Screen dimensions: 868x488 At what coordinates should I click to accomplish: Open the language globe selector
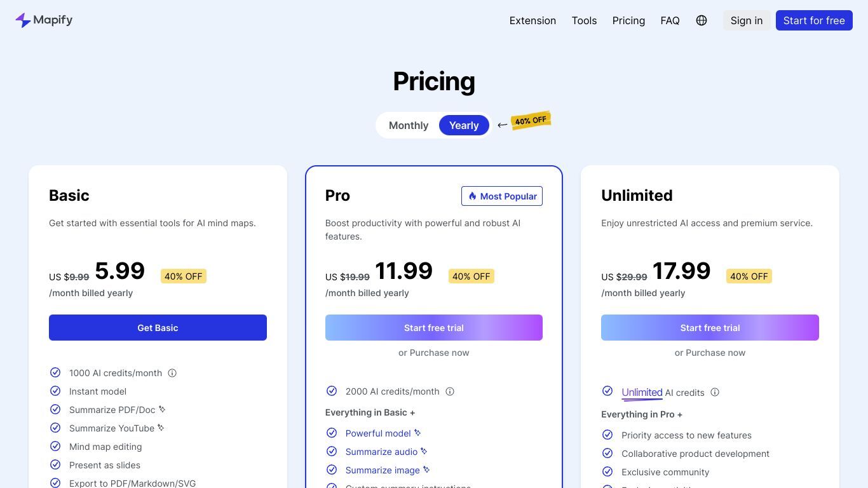[x=702, y=20]
